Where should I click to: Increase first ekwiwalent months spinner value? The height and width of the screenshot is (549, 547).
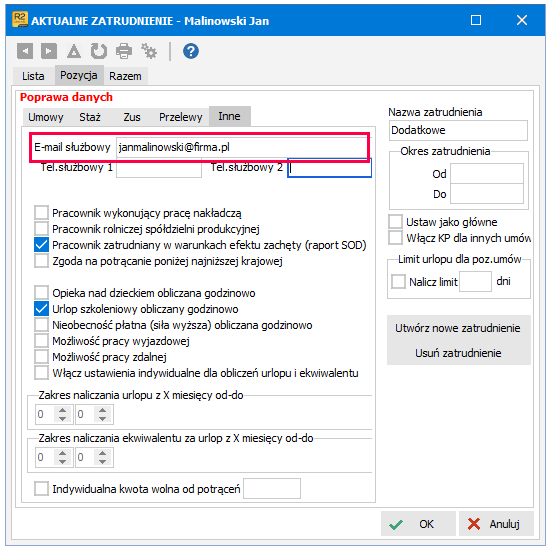tap(62, 453)
